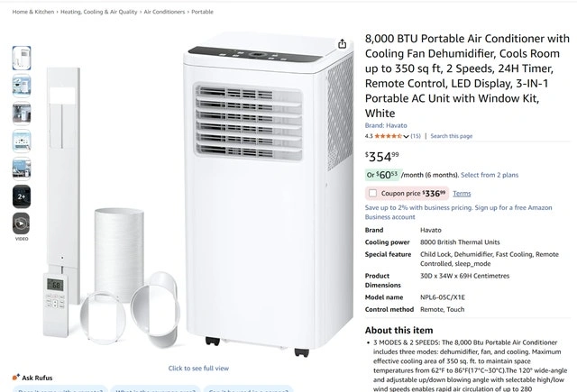Click Search this page link
577x392 pixels.
point(451,136)
